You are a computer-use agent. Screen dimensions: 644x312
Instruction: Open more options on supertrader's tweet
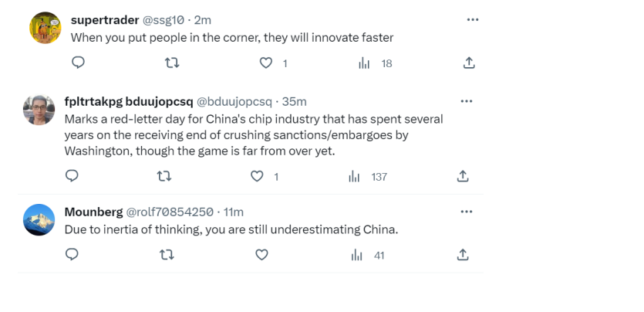473,19
